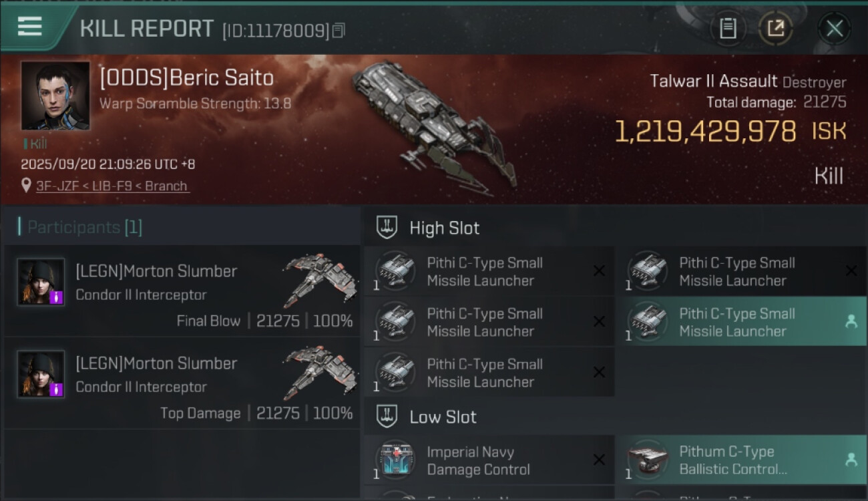Select Morton Slumber Final Blow entry

coord(182,291)
